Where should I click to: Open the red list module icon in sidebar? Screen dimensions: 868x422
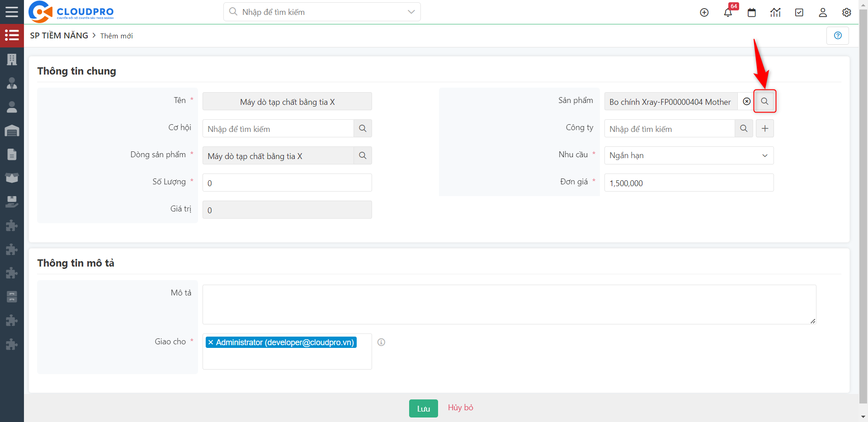pyautogui.click(x=12, y=35)
